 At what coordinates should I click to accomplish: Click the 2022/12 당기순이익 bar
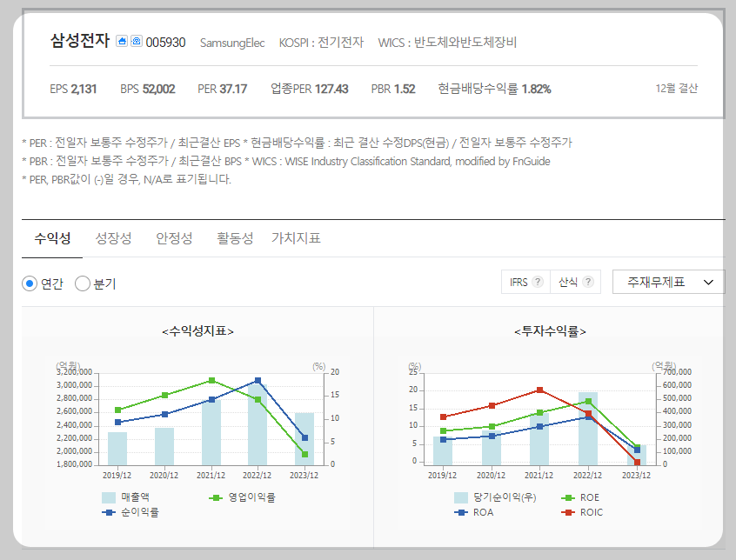click(x=588, y=428)
